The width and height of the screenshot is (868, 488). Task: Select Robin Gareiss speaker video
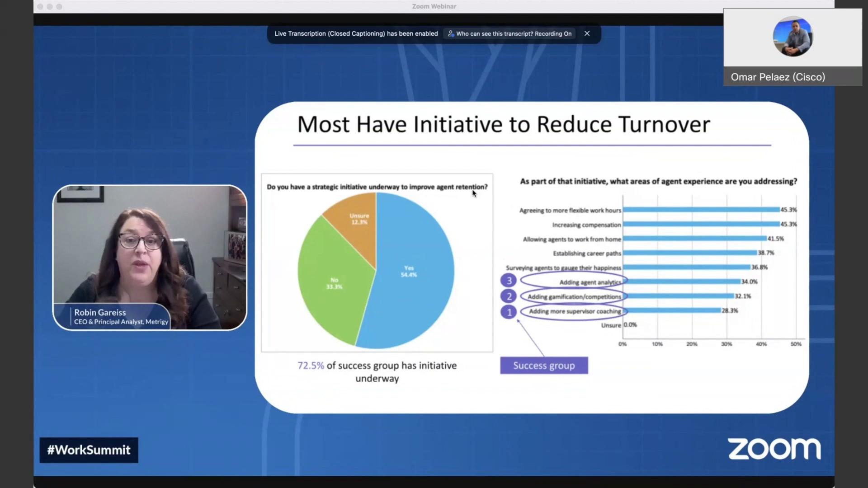click(x=150, y=257)
